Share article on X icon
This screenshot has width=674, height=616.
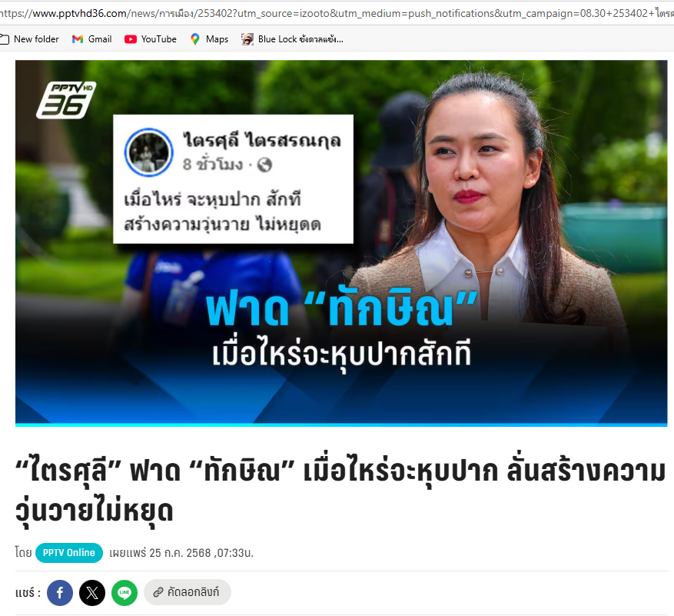click(x=92, y=592)
